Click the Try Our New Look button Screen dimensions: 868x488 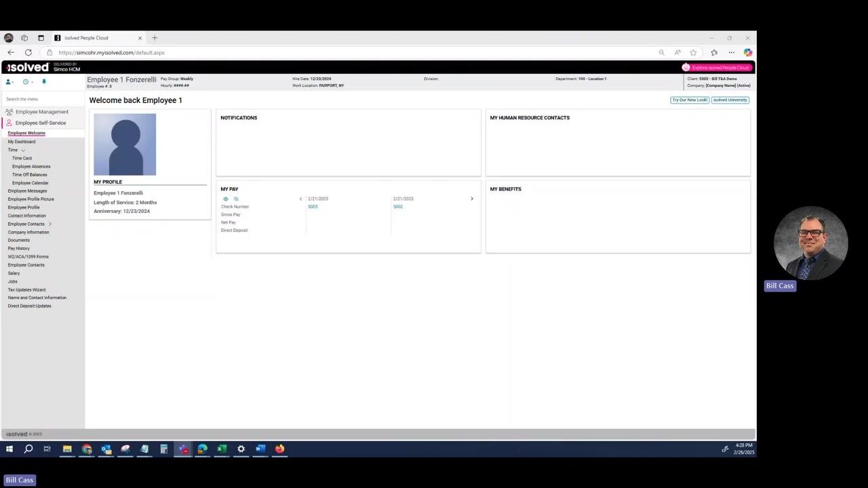[690, 100]
